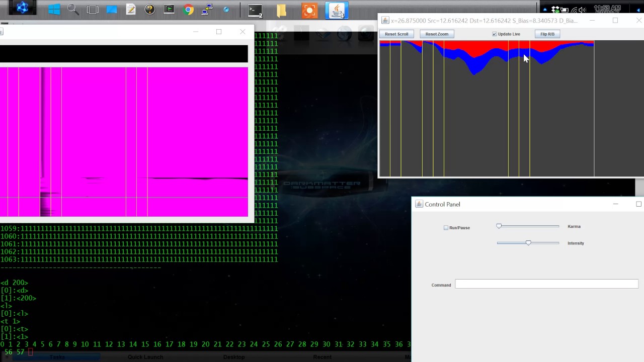644x362 pixels.
Task: Expand hidden tray icons with up arrow
Action: pyautogui.click(x=545, y=10)
